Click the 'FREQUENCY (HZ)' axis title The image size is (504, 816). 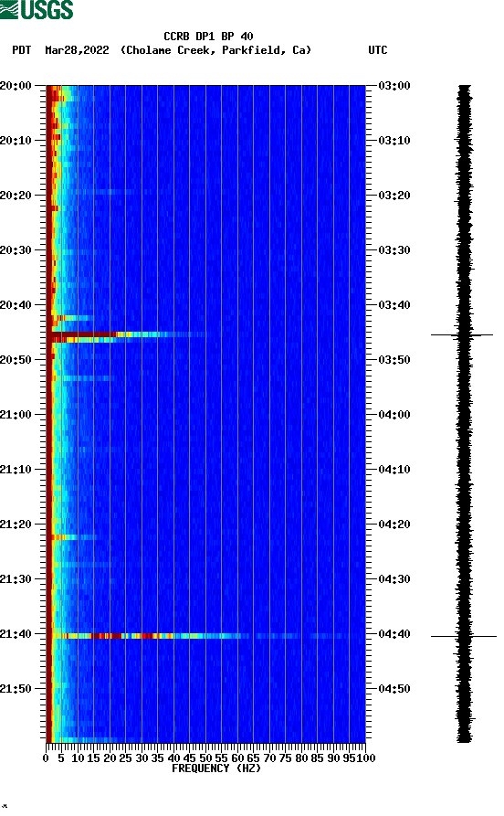tap(215, 768)
